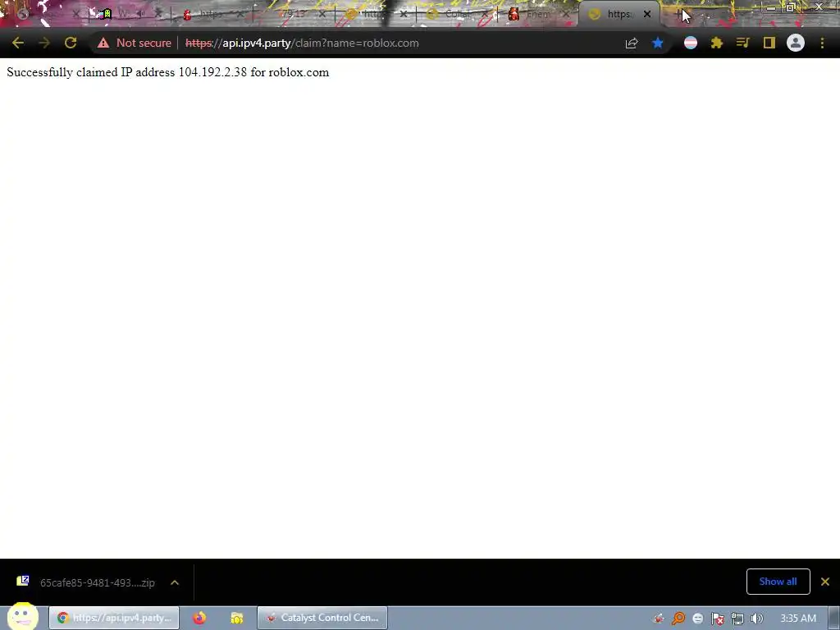Click the round gray face tray icon

[x=697, y=619]
